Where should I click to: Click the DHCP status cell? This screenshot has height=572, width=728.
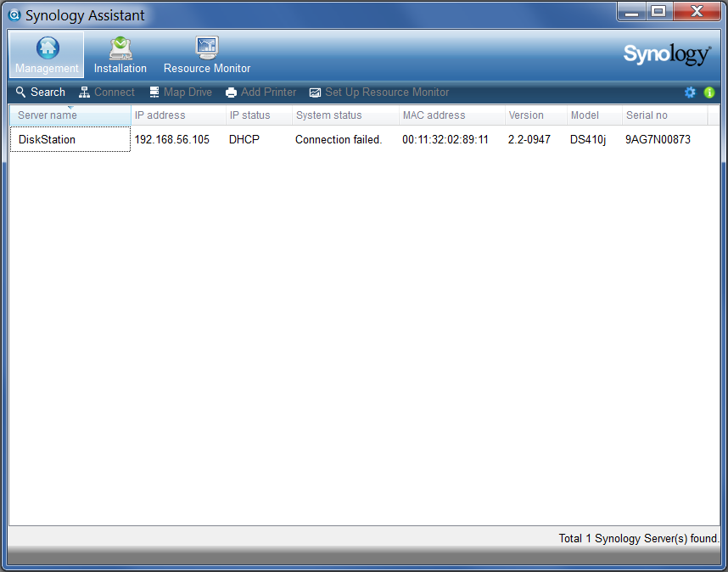pos(244,139)
